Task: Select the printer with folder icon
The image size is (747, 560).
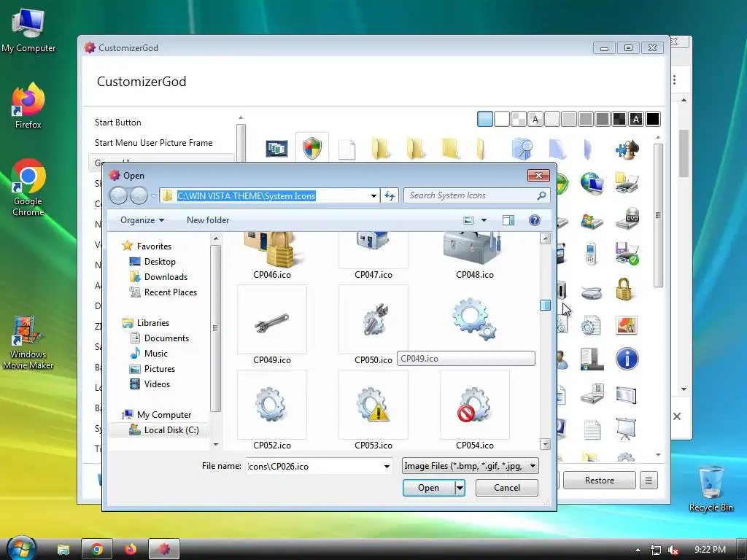Action: coord(627,183)
